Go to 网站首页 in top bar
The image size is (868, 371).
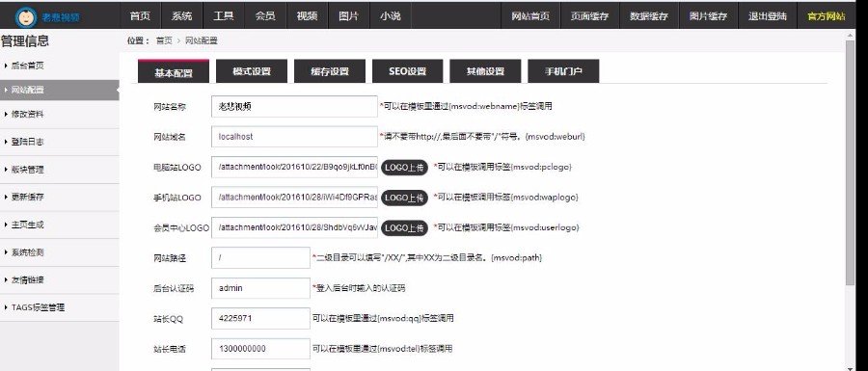tap(530, 16)
